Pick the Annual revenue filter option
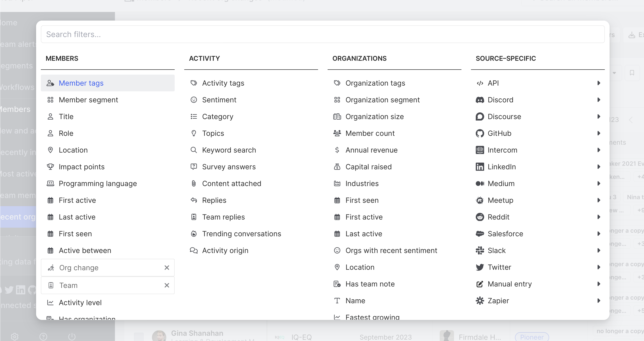The width and height of the screenshot is (644, 341). pos(371,150)
